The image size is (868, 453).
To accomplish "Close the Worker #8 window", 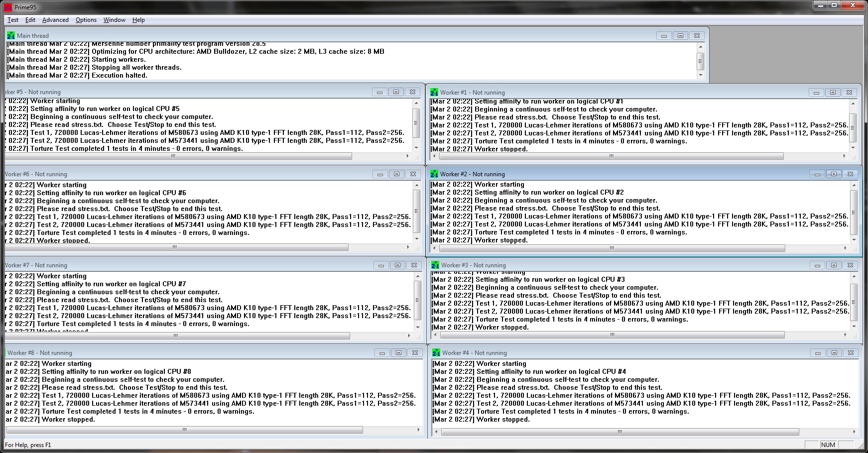I will (415, 353).
